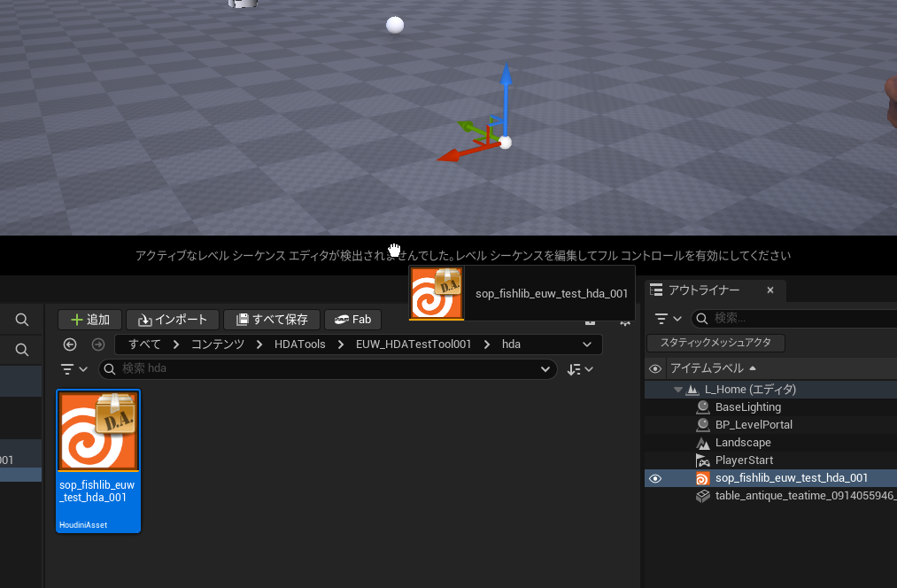897x588 pixels.
Task: Click the BaseLighting actor icon
Action: pyautogui.click(x=702, y=407)
